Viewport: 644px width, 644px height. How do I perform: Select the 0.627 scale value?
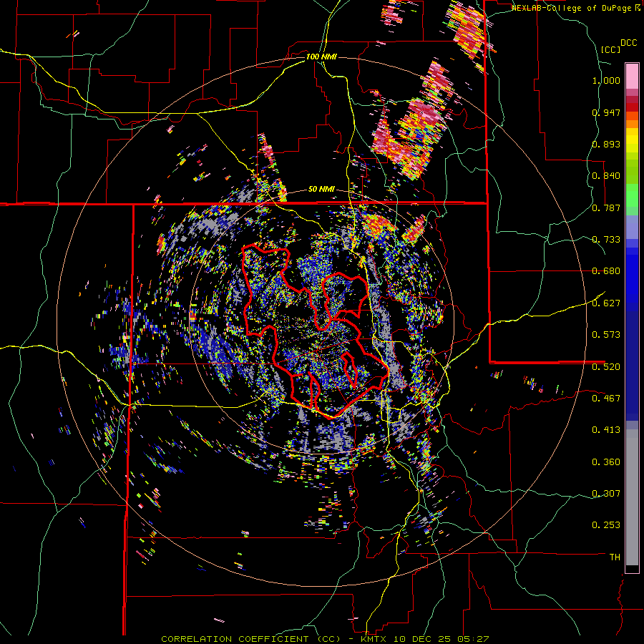click(606, 303)
